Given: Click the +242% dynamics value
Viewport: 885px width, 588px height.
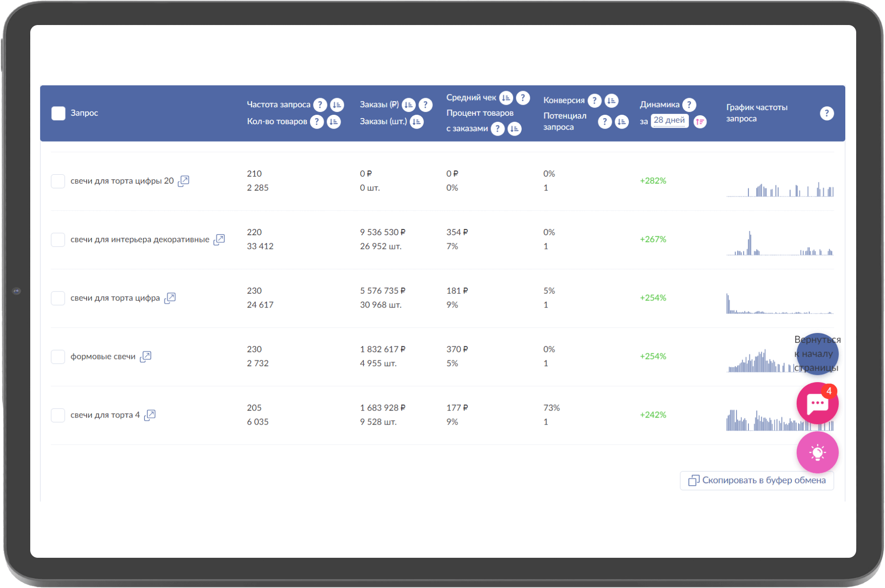Looking at the screenshot, I should tap(653, 415).
